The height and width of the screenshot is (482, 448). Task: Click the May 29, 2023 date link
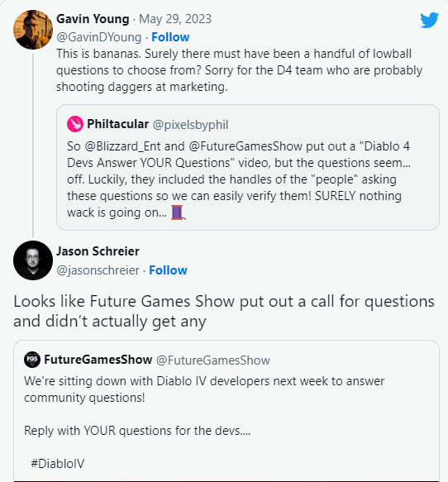[x=175, y=19]
